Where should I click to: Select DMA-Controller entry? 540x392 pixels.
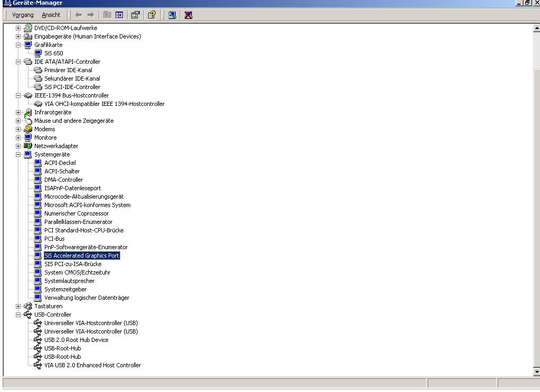[64, 180]
